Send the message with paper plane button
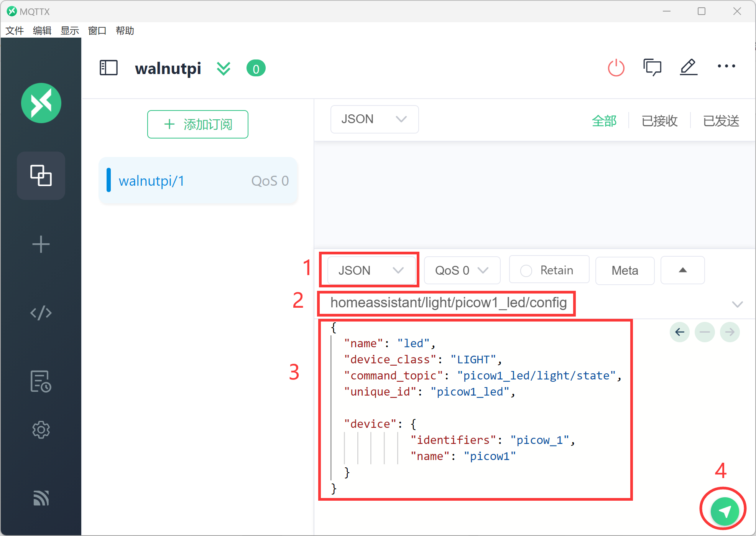 [725, 511]
